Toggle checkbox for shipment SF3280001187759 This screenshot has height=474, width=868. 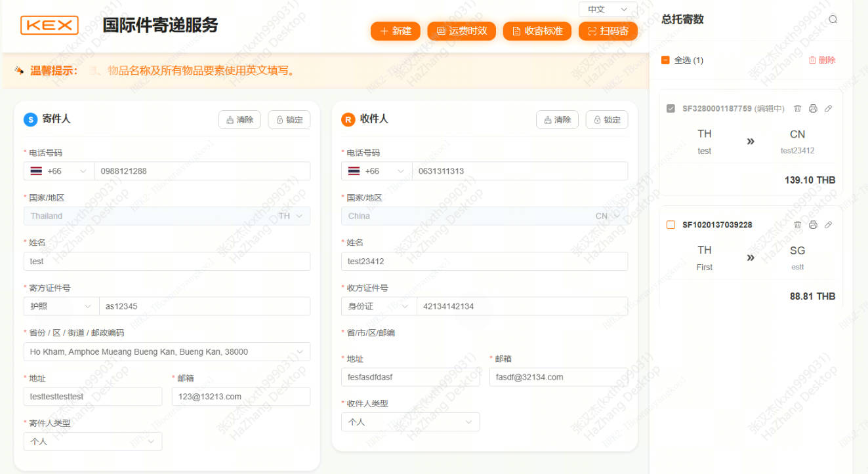click(x=671, y=109)
